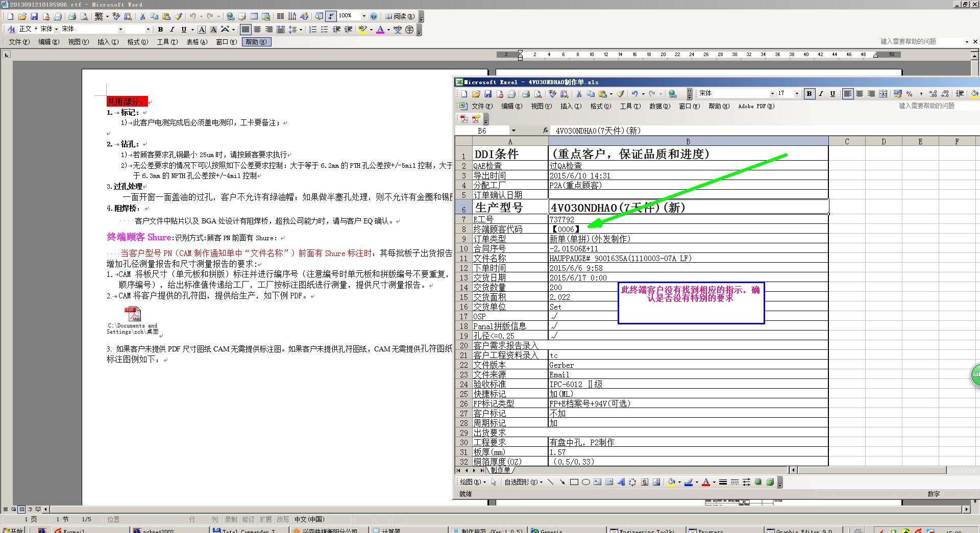Toggle Align Left in Word toolbar
Viewport: 980px width, 533px height.
246,30
